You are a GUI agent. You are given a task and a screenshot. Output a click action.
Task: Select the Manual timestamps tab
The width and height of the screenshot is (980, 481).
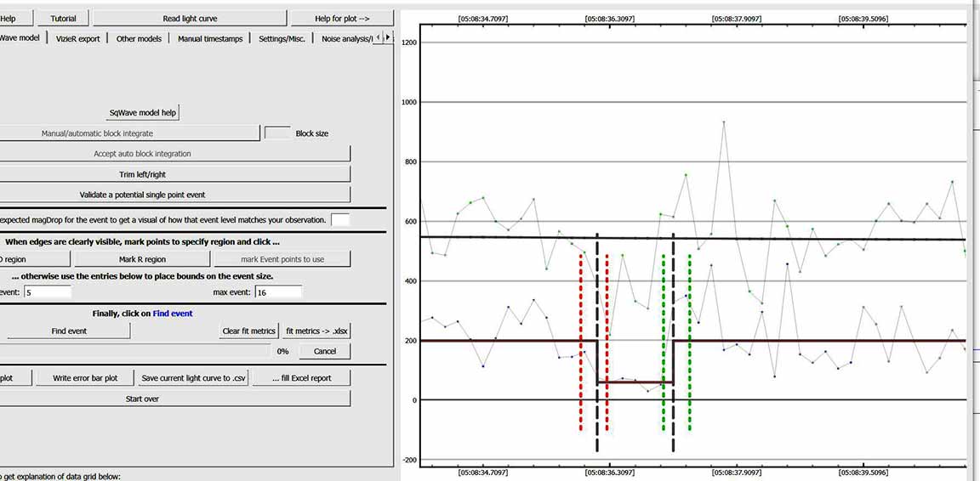pos(209,38)
